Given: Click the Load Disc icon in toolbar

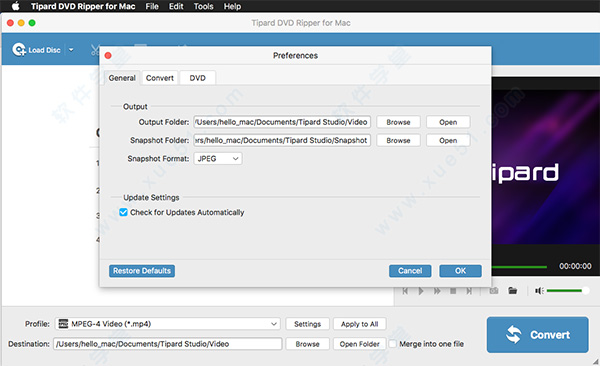Looking at the screenshot, I should pos(19,50).
